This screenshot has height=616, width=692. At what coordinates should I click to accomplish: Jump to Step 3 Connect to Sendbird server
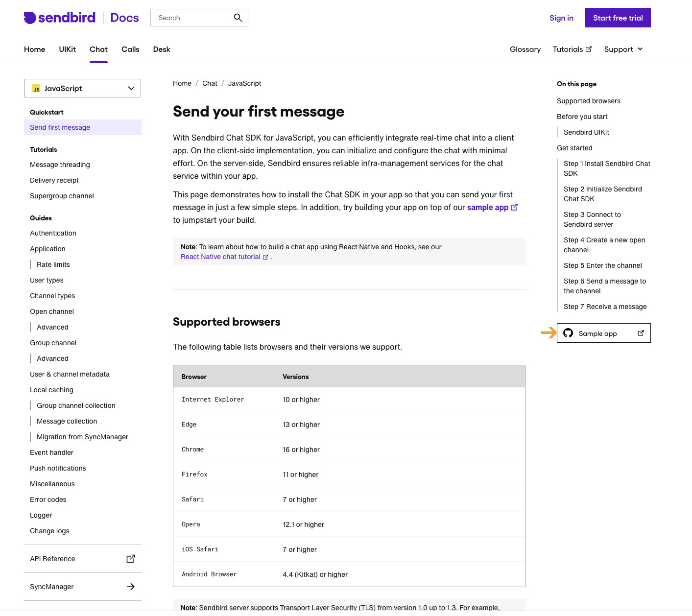[592, 220]
